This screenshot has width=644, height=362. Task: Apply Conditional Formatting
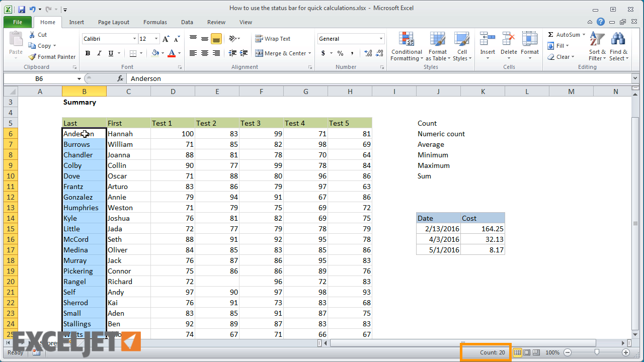tap(406, 46)
